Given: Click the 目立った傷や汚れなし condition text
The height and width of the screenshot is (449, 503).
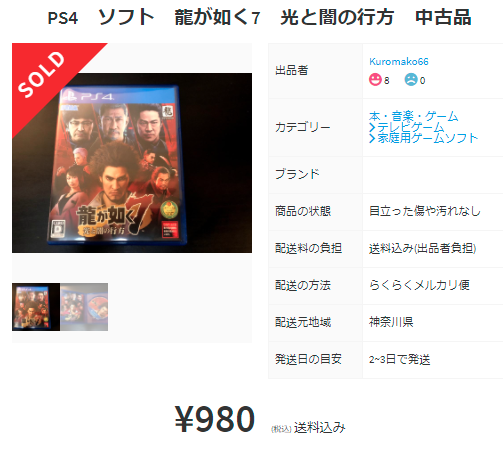Looking at the screenshot, I should point(425,211).
